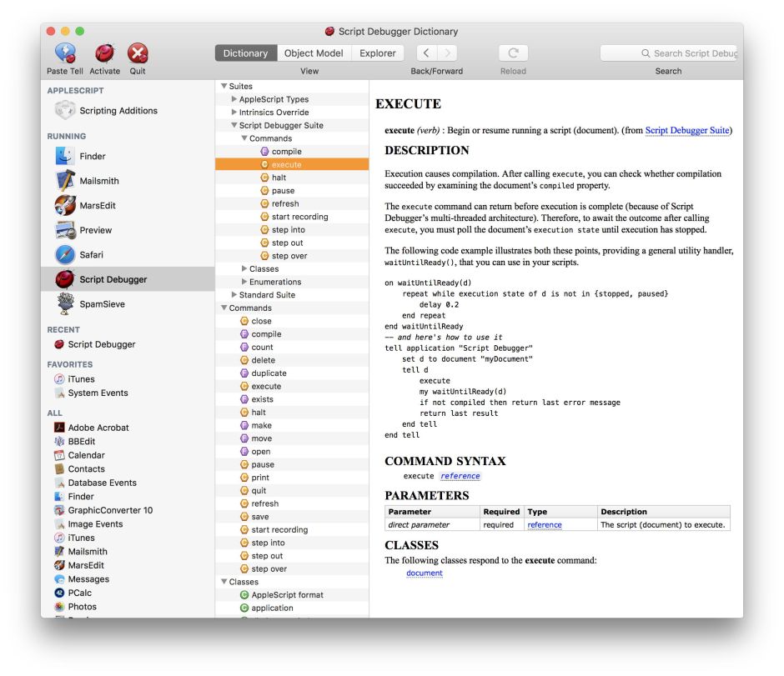
Task: Click the Activate toolbar icon
Action: (x=104, y=51)
